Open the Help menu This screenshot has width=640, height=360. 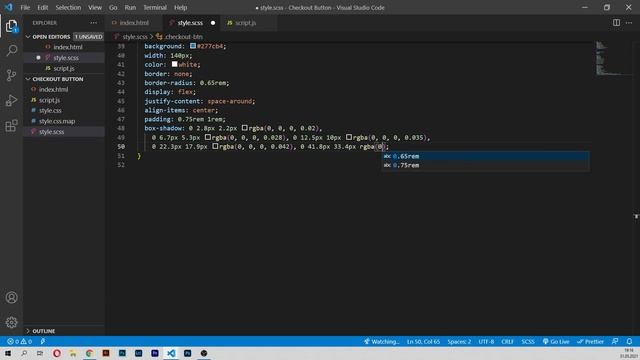[180, 7]
